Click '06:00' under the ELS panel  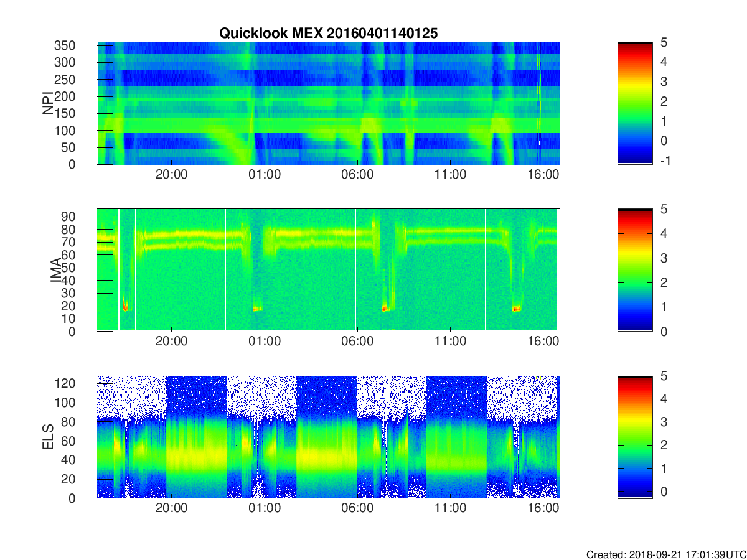[357, 508]
